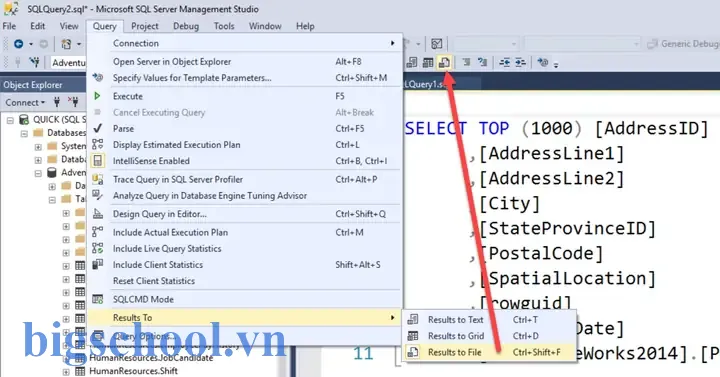The image size is (720, 377).
Task: Collapse the AdventureWorks database node
Action: tap(38, 174)
